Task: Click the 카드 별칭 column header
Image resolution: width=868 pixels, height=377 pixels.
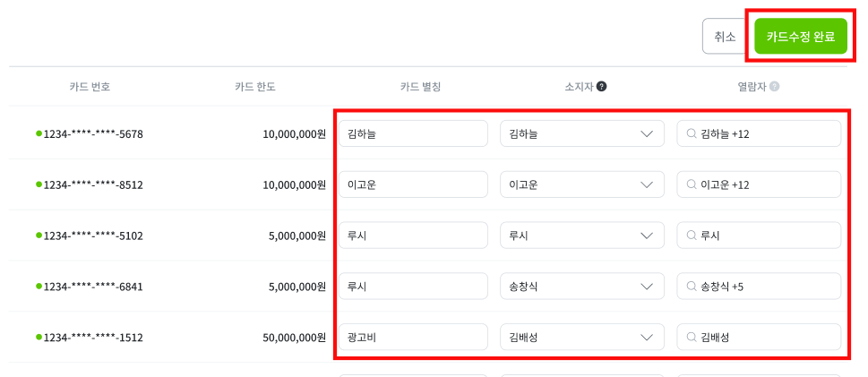Action: [420, 87]
